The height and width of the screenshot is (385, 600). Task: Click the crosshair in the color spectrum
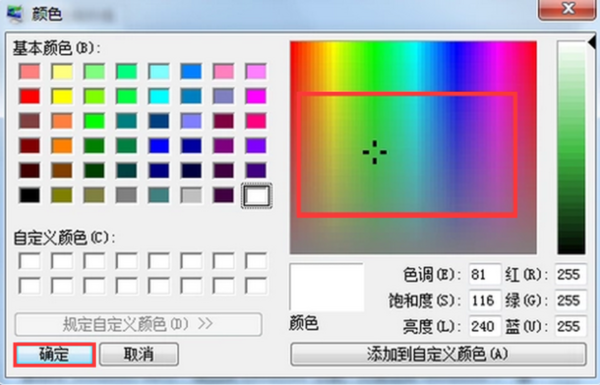(x=375, y=152)
